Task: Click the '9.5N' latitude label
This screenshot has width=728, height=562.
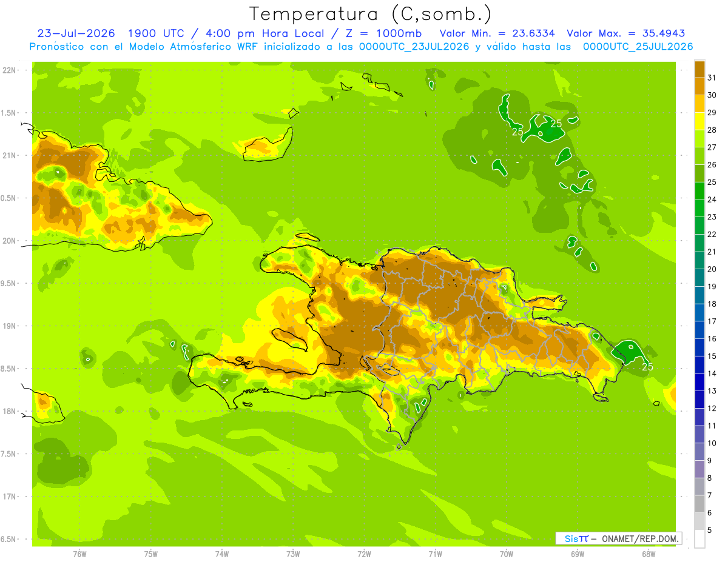Action: click(9, 283)
